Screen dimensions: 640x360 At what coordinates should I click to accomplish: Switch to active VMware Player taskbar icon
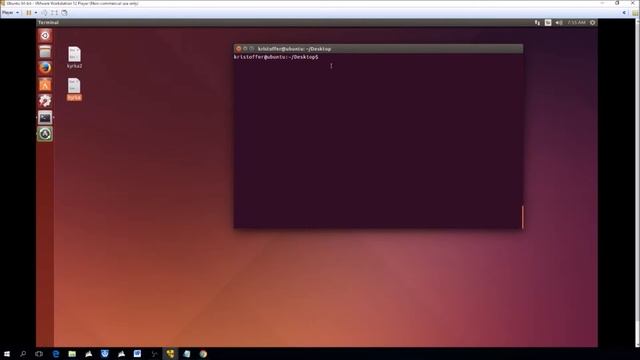pyautogui.click(x=170, y=354)
